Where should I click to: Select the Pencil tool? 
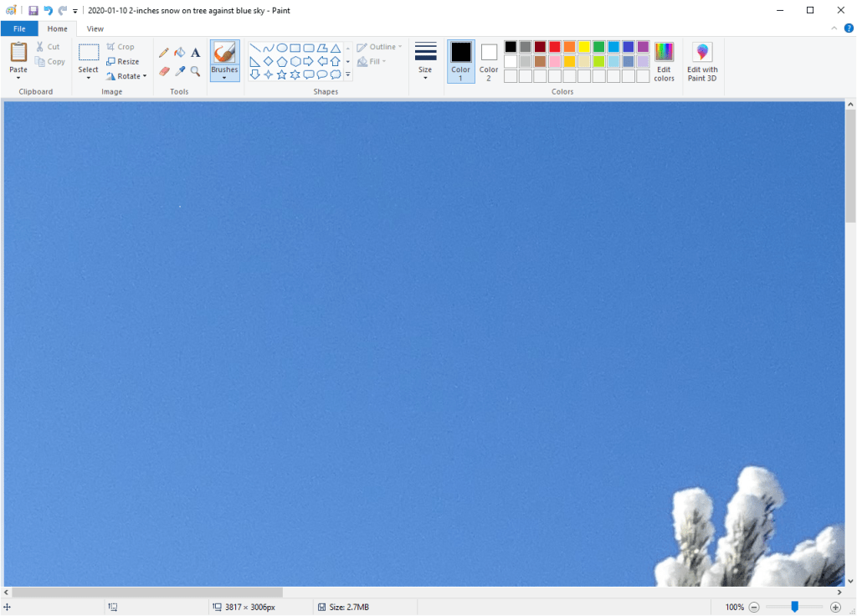coord(164,53)
